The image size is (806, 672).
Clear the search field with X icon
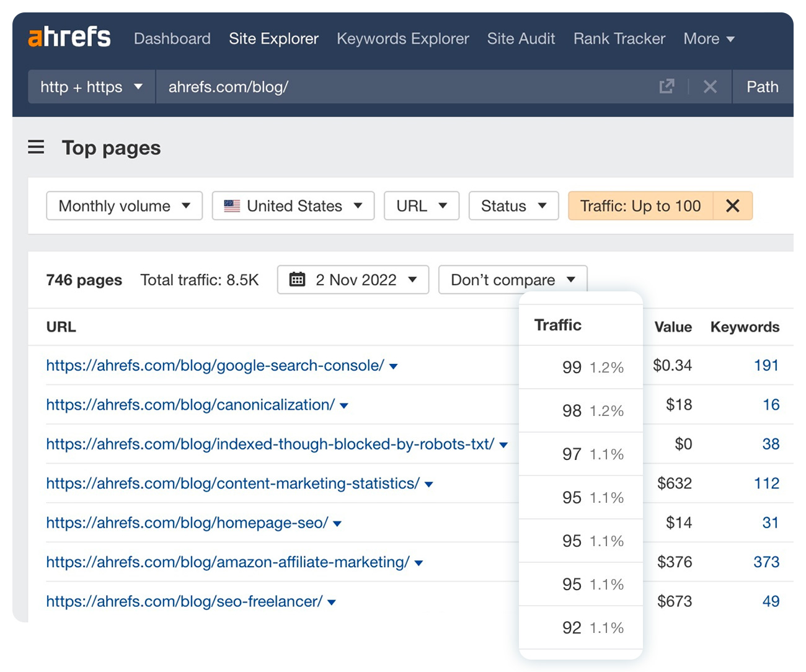pos(710,87)
